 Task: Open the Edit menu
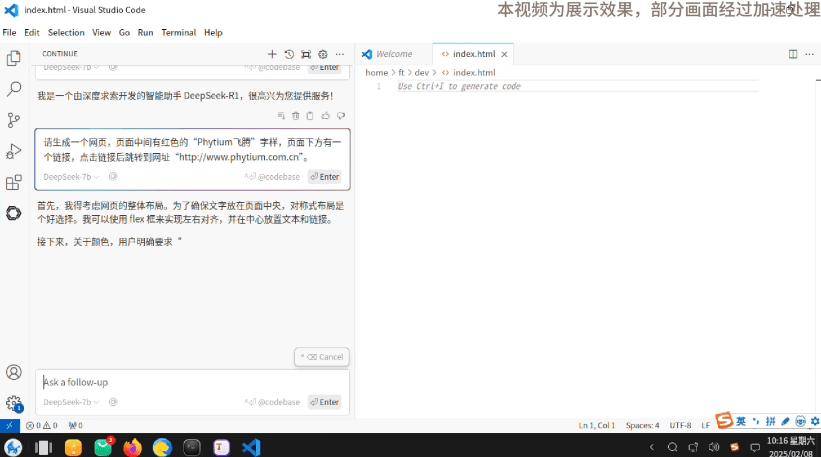[x=32, y=32]
